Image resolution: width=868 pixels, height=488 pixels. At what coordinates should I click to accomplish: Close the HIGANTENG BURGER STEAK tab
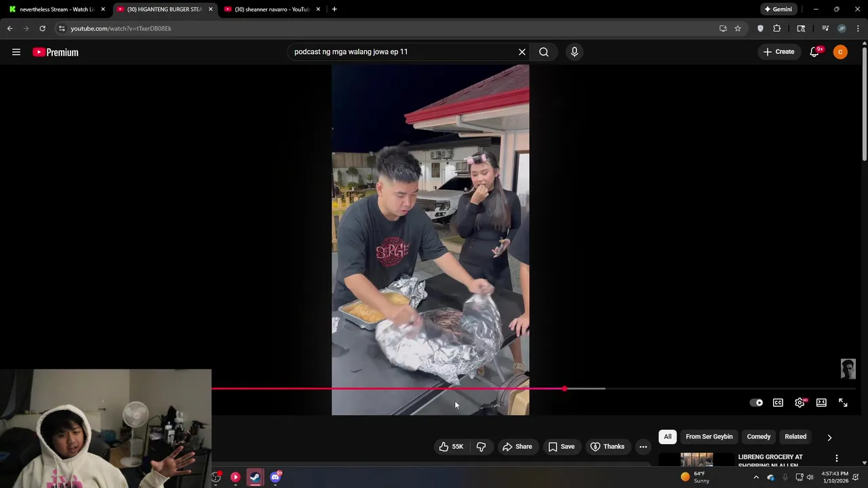(x=210, y=9)
